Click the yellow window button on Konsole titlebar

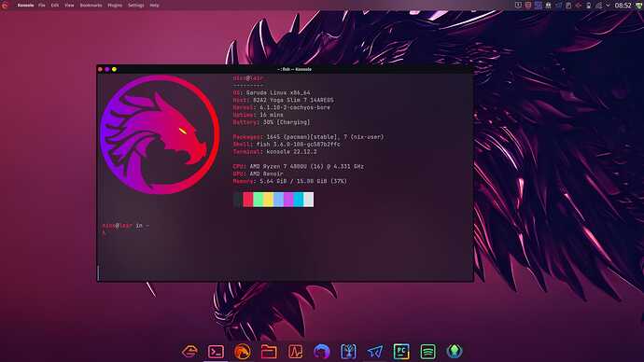(x=114, y=69)
